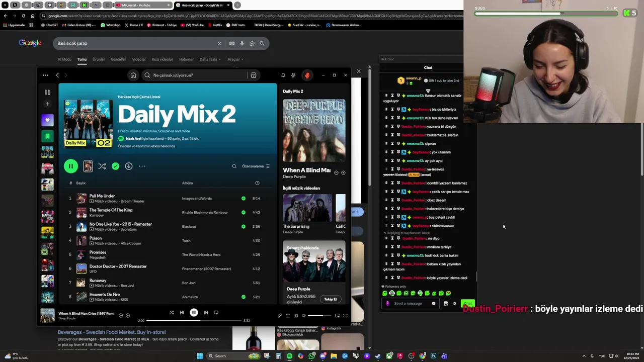The width and height of the screenshot is (644, 362).
Task: Open the Spotify profile avatar menu
Action: (307, 75)
